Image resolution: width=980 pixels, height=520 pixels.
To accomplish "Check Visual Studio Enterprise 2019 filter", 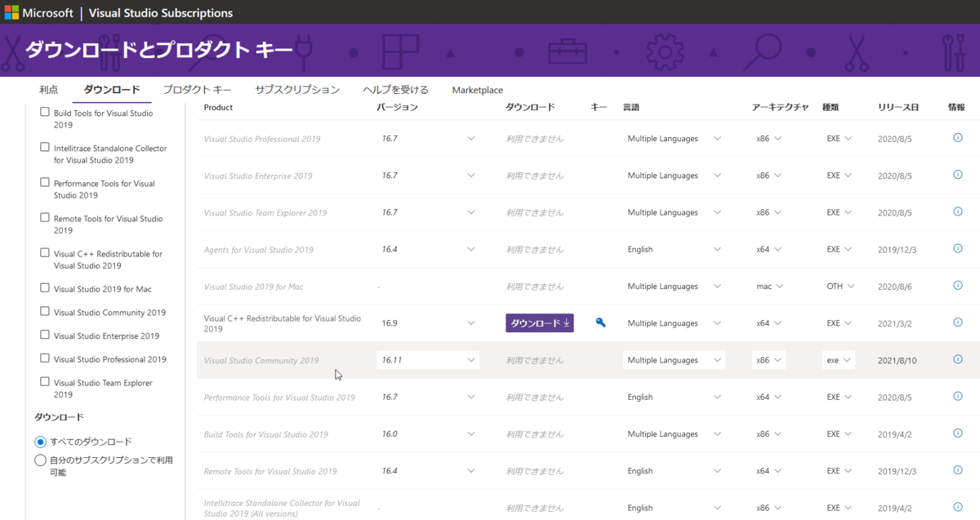I will click(45, 336).
